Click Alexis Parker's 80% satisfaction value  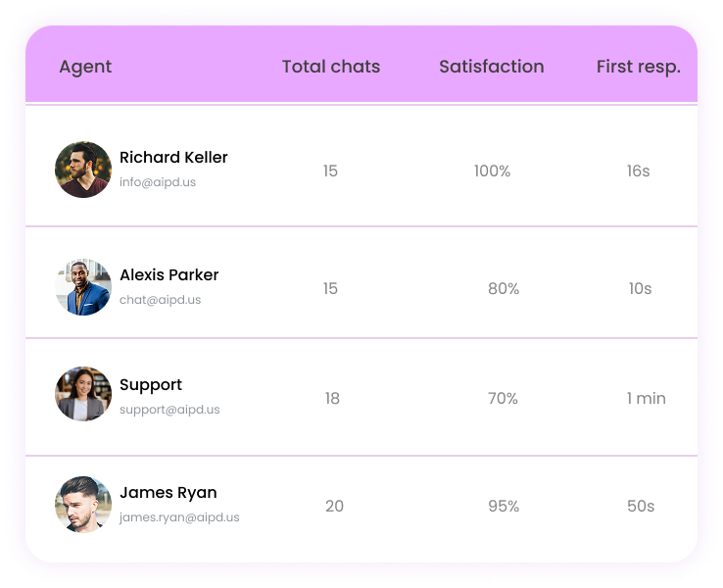(x=504, y=288)
